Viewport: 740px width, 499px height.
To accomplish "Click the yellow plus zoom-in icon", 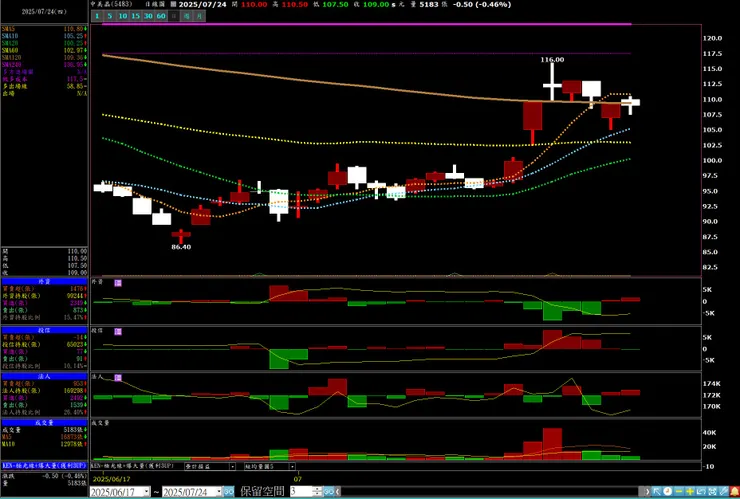I will click(690, 491).
